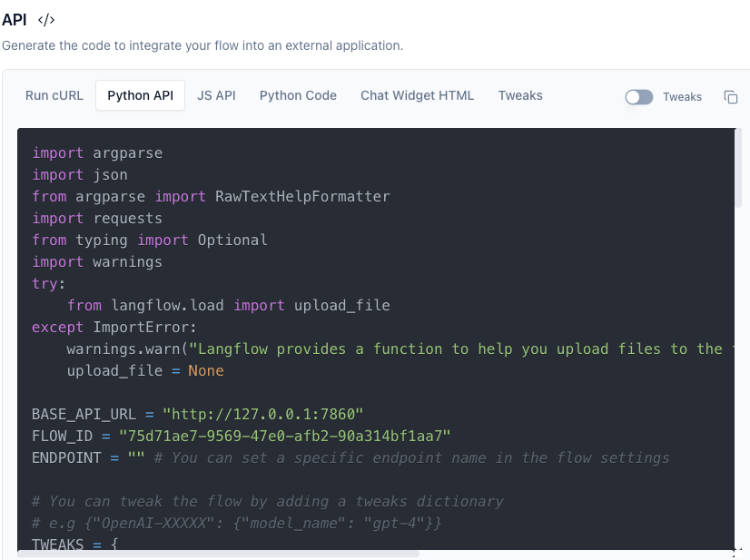Click the 'upload_file = None' code line
750x560 pixels.
tap(145, 370)
